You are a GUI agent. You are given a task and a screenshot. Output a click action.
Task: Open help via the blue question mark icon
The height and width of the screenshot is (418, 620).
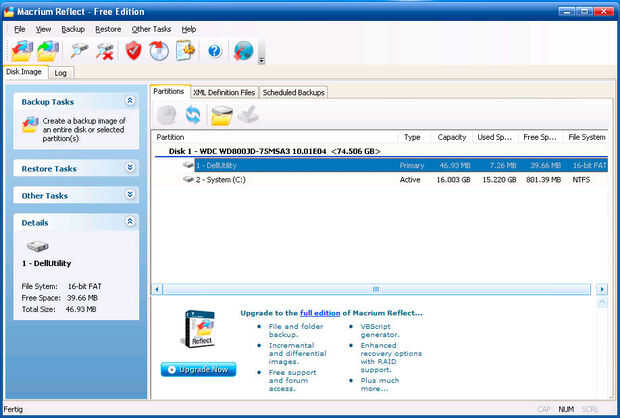click(215, 51)
